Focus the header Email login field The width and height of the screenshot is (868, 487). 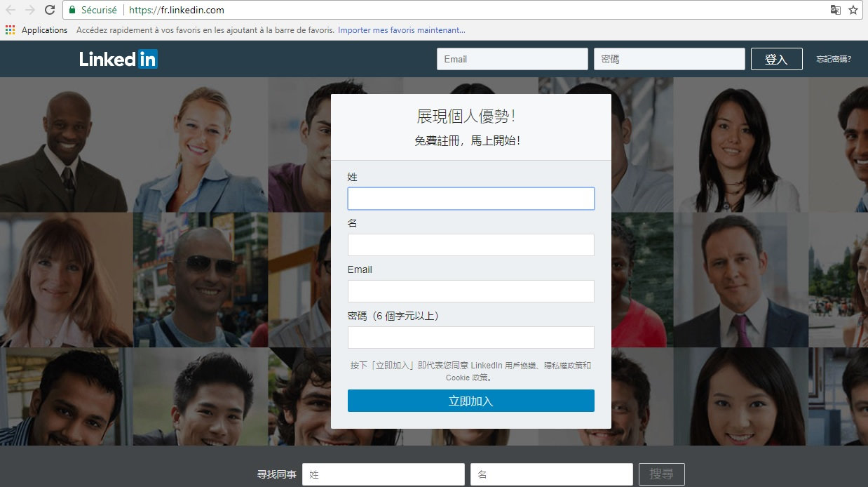pyautogui.click(x=513, y=59)
